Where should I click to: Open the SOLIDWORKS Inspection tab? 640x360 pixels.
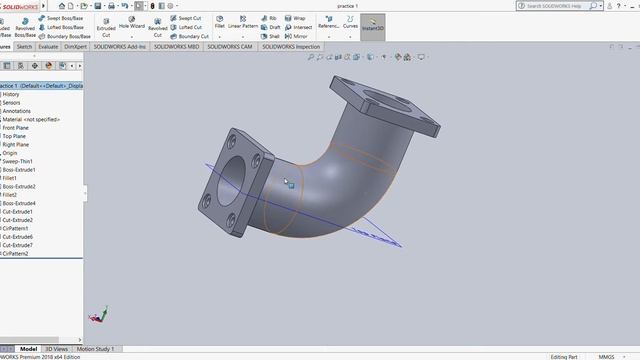(291, 47)
